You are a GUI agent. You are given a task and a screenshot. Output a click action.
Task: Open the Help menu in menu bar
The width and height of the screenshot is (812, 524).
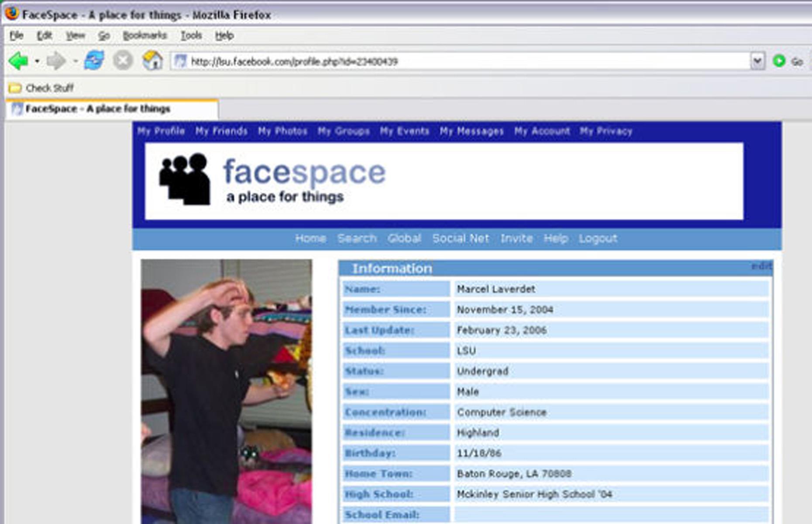tap(224, 35)
